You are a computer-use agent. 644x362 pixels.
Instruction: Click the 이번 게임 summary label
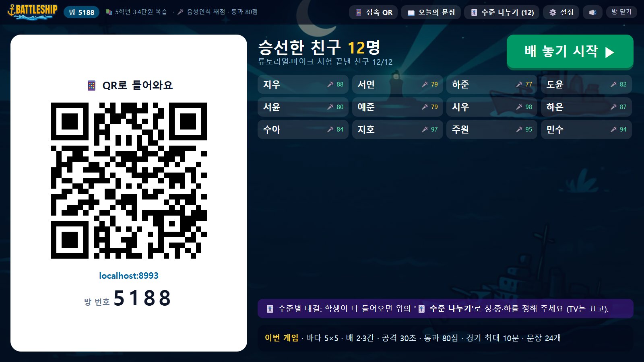[281, 338]
